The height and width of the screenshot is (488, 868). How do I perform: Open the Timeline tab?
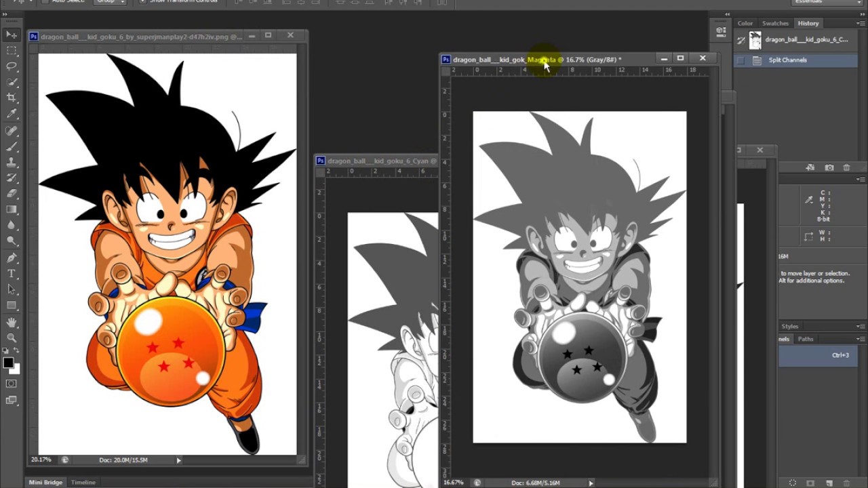click(83, 483)
